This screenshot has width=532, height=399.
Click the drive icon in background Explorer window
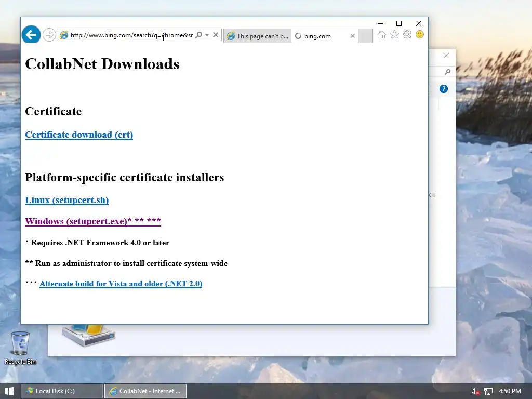click(89, 336)
